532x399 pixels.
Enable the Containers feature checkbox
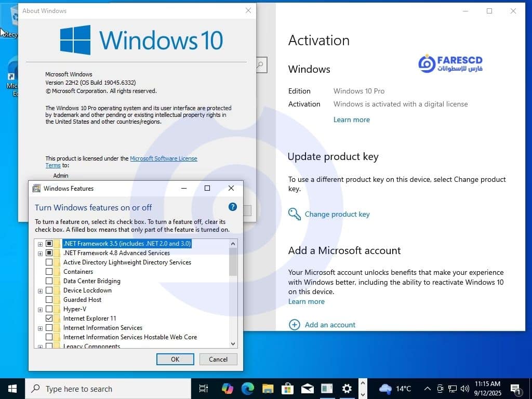[x=49, y=271]
